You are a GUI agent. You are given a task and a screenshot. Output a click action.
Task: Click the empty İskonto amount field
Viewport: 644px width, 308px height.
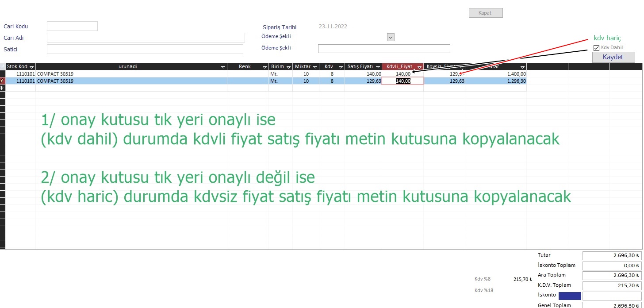coord(611,296)
